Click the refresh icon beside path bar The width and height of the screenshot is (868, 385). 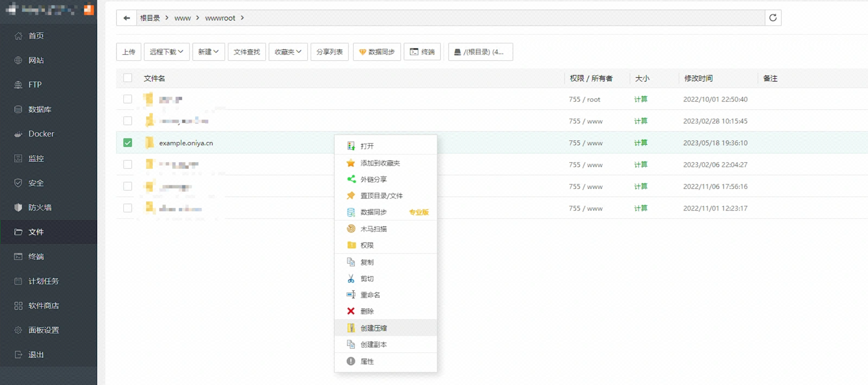click(x=773, y=18)
